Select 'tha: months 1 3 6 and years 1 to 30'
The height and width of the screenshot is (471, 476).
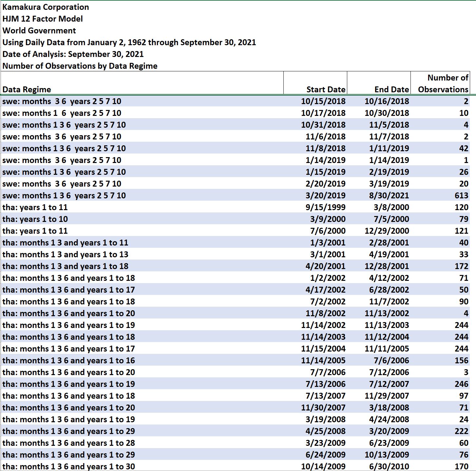coord(68,467)
